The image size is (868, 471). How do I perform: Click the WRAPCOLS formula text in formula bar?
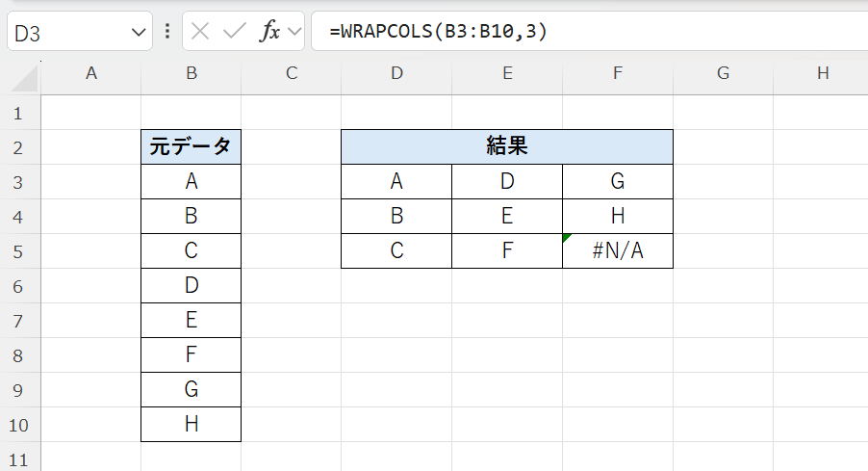coord(438,31)
